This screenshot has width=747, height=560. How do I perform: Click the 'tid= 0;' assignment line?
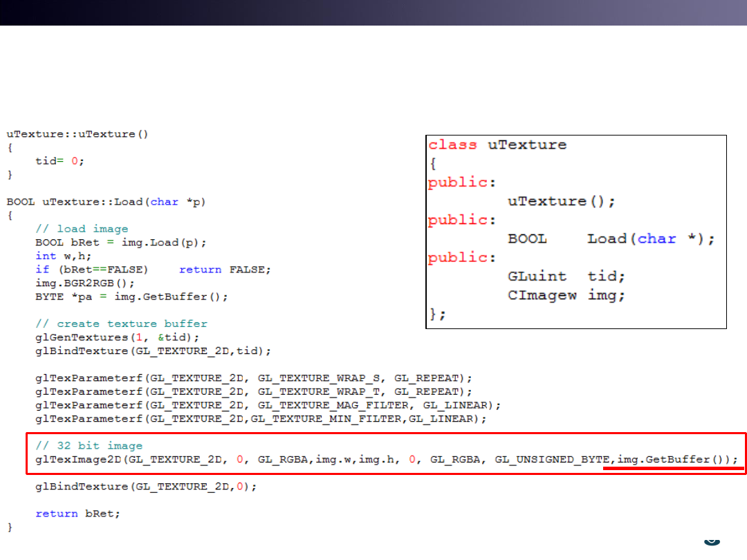60,160
